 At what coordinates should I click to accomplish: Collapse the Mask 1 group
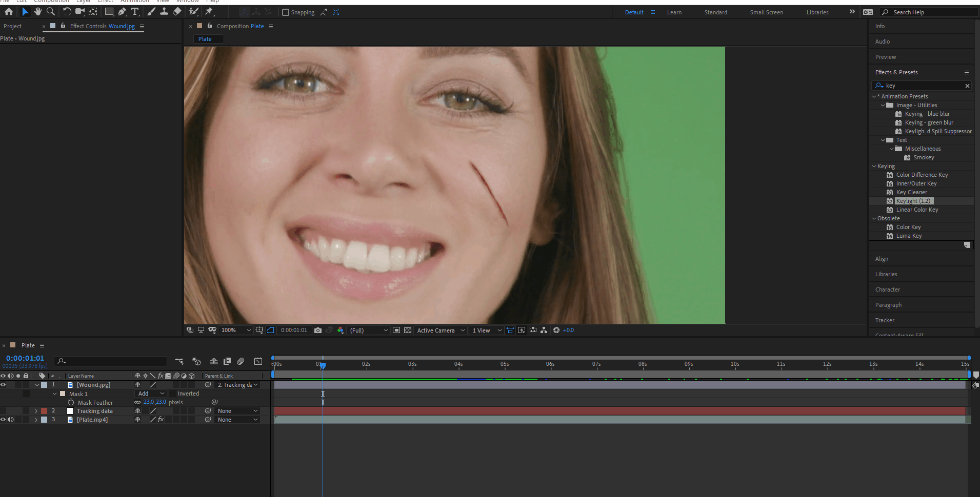pyautogui.click(x=54, y=394)
